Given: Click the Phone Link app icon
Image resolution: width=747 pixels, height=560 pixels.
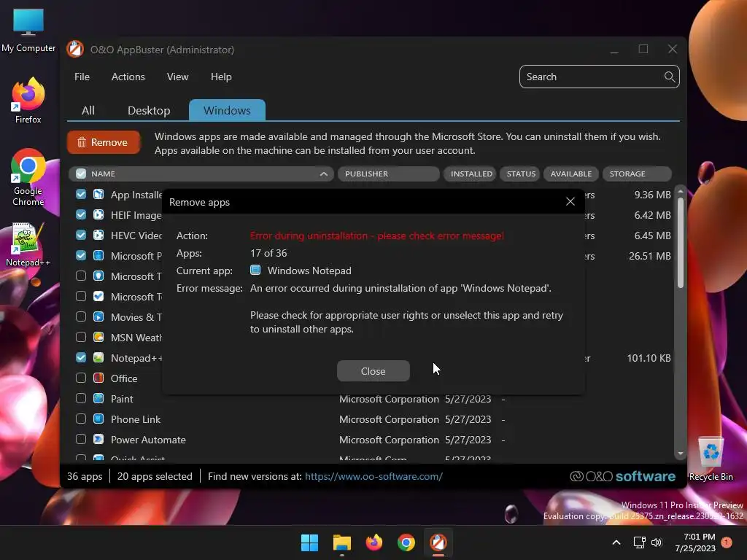Looking at the screenshot, I should 98,419.
